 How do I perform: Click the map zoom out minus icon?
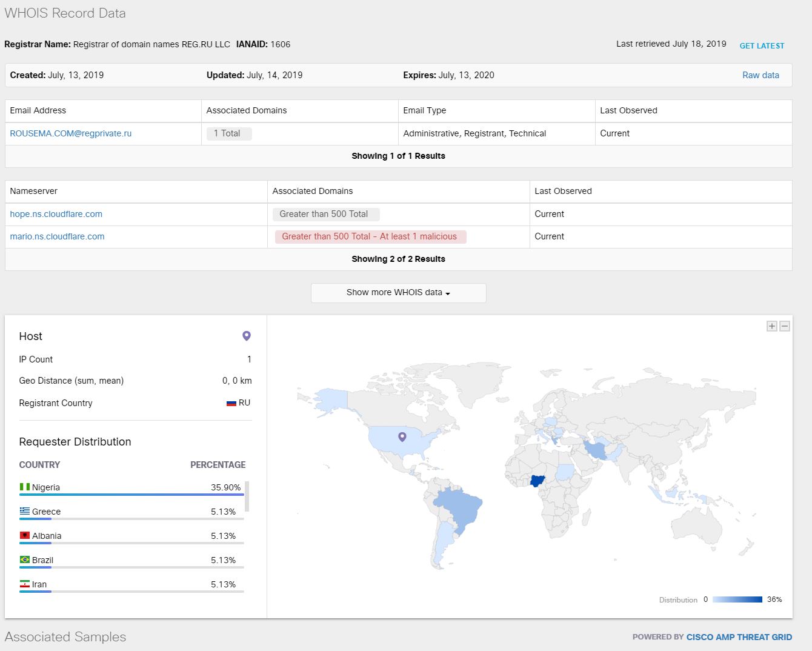(785, 326)
